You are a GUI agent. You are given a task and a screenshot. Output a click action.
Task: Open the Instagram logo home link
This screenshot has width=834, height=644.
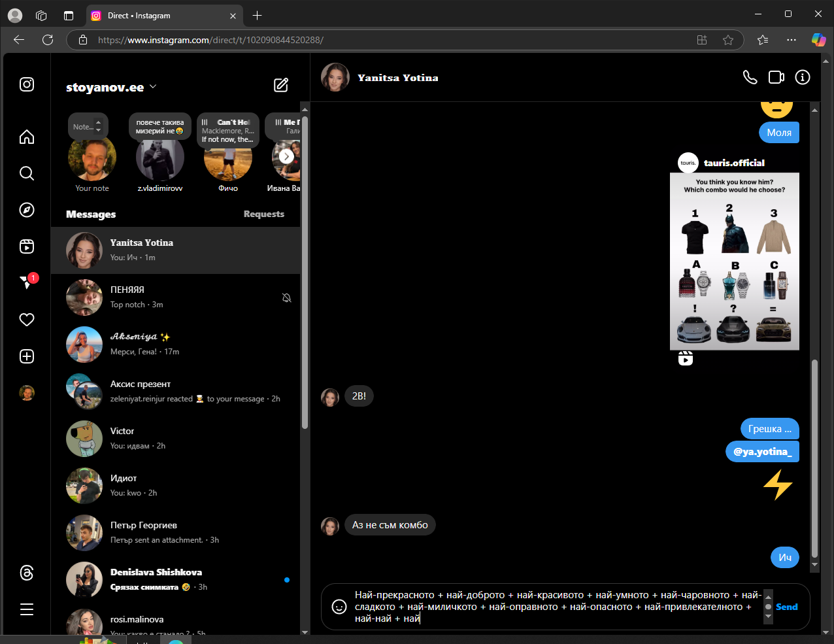click(x=27, y=84)
